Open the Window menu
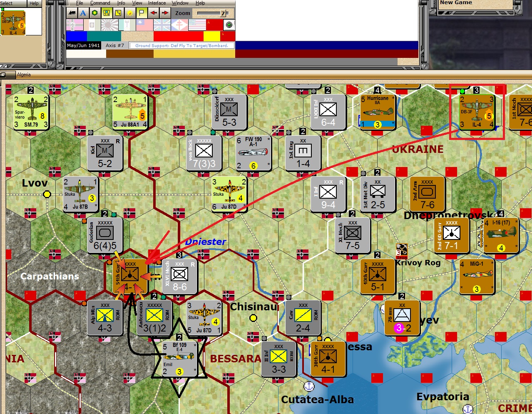532x414 pixels. 180,3
